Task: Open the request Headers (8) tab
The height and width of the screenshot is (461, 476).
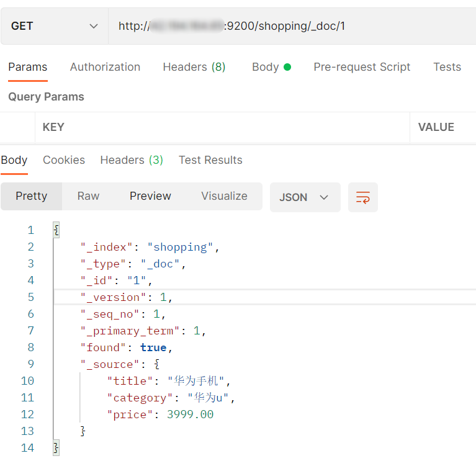Action: click(x=194, y=67)
